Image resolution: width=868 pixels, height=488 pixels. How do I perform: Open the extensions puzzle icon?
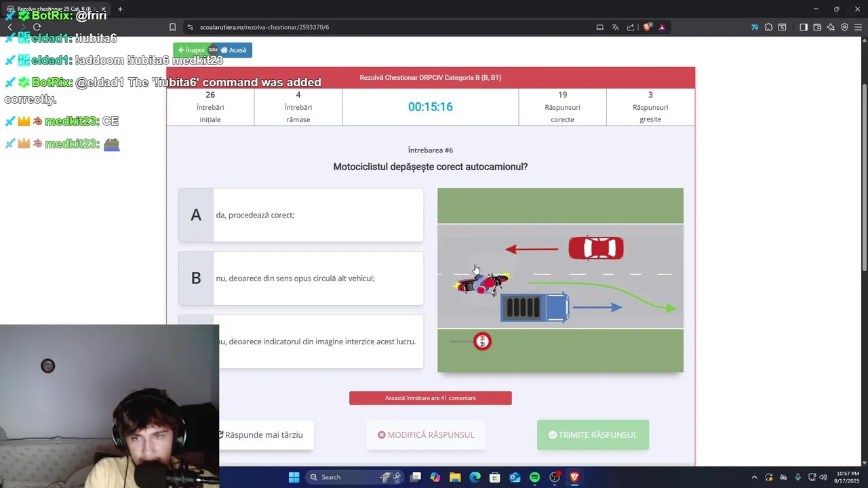point(768,27)
